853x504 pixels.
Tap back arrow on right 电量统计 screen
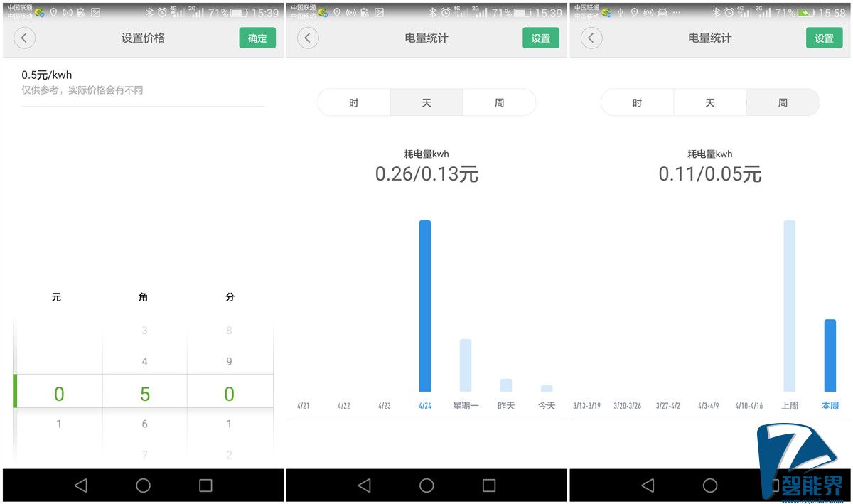pyautogui.click(x=591, y=38)
